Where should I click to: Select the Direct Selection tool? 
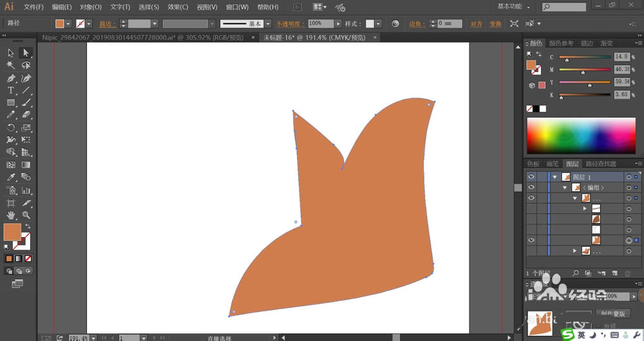pos(26,53)
